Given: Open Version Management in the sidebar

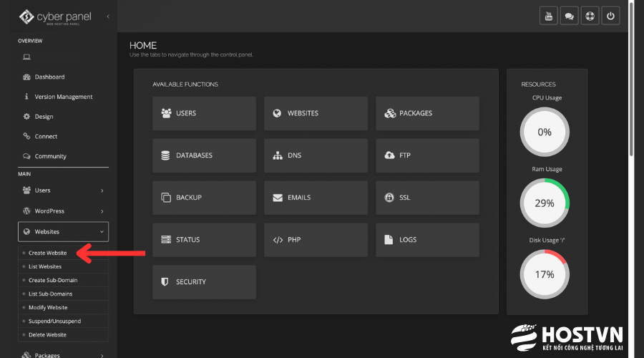Looking at the screenshot, I should click(63, 97).
